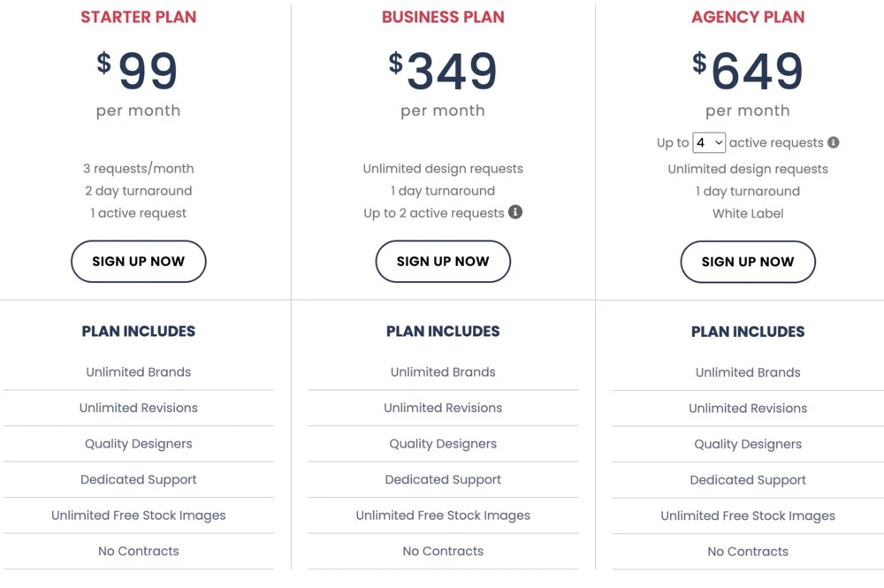Click info icon beside Business Plan active requests

(515, 212)
